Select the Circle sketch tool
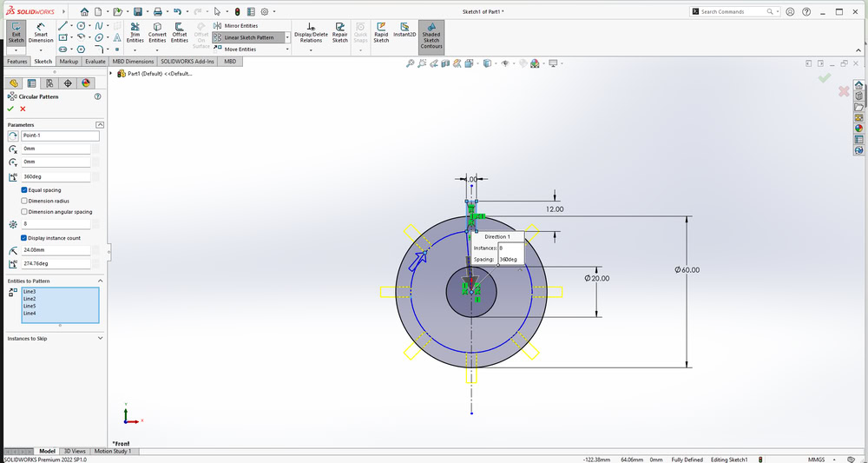868x463 pixels. click(81, 25)
